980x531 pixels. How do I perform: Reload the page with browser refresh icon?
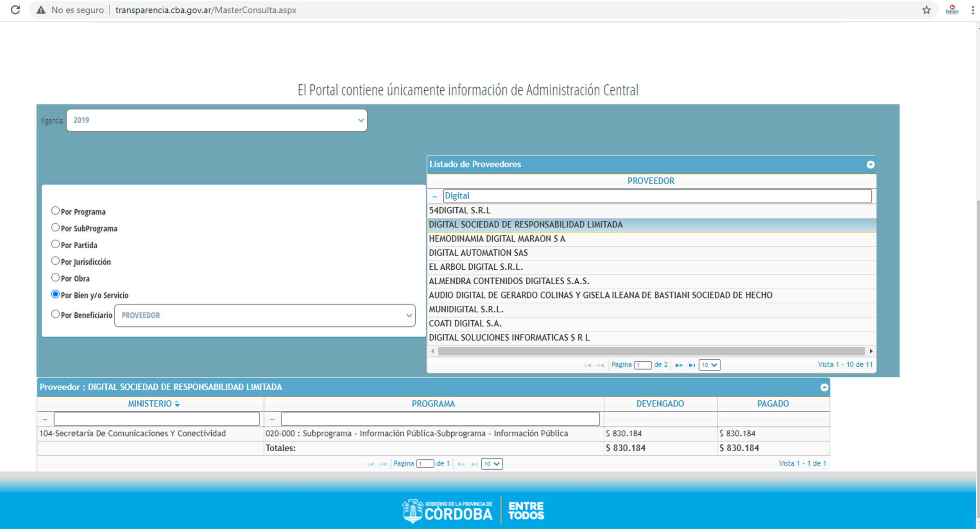click(15, 10)
